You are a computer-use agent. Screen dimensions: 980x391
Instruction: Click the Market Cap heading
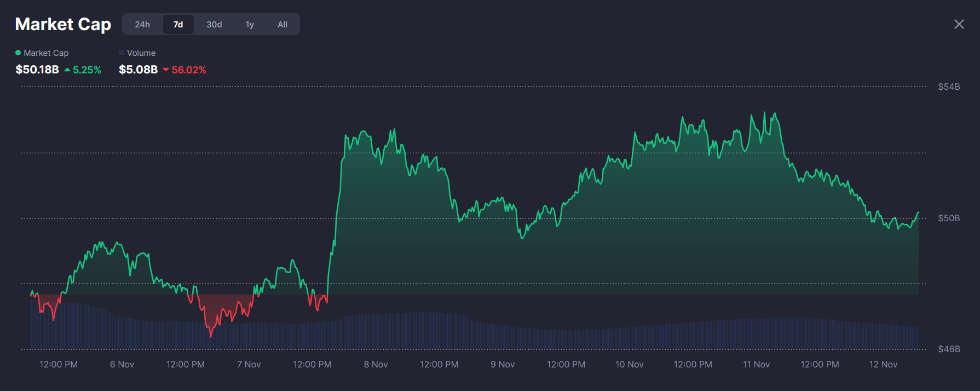(63, 24)
